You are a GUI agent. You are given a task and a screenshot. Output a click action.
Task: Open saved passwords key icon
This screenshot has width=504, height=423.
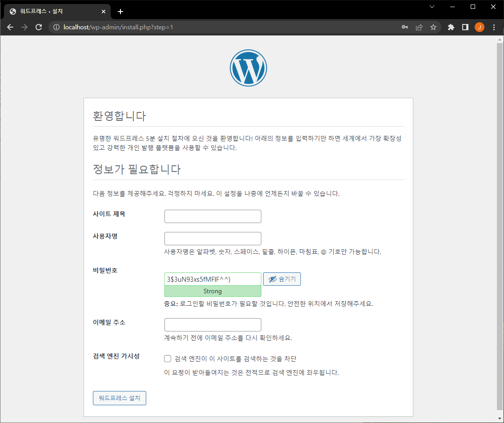405,27
